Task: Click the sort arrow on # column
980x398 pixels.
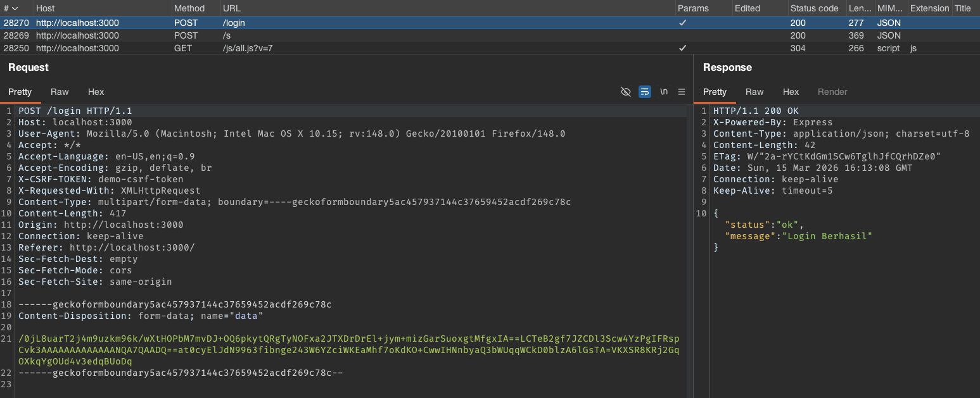Action: pos(15,8)
